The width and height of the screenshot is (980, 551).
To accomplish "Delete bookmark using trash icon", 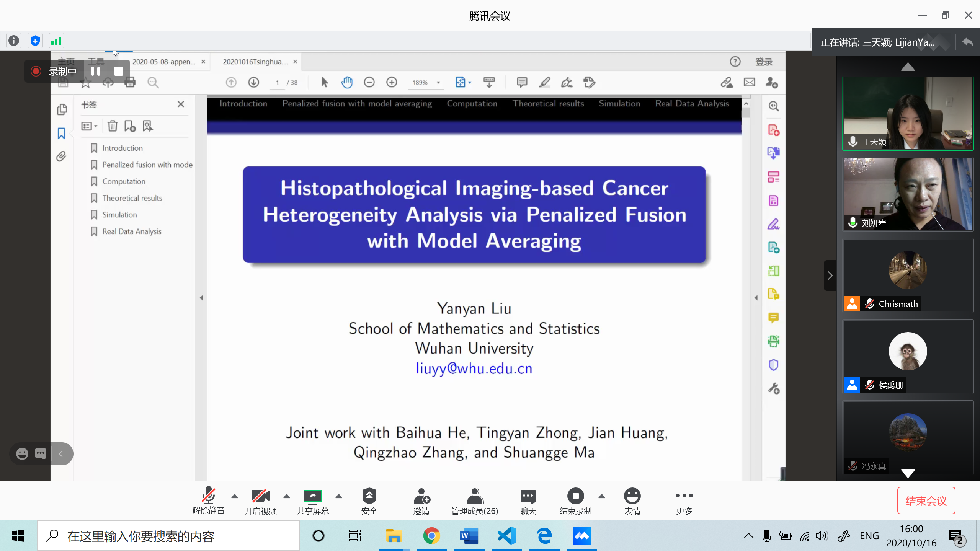I will click(113, 126).
